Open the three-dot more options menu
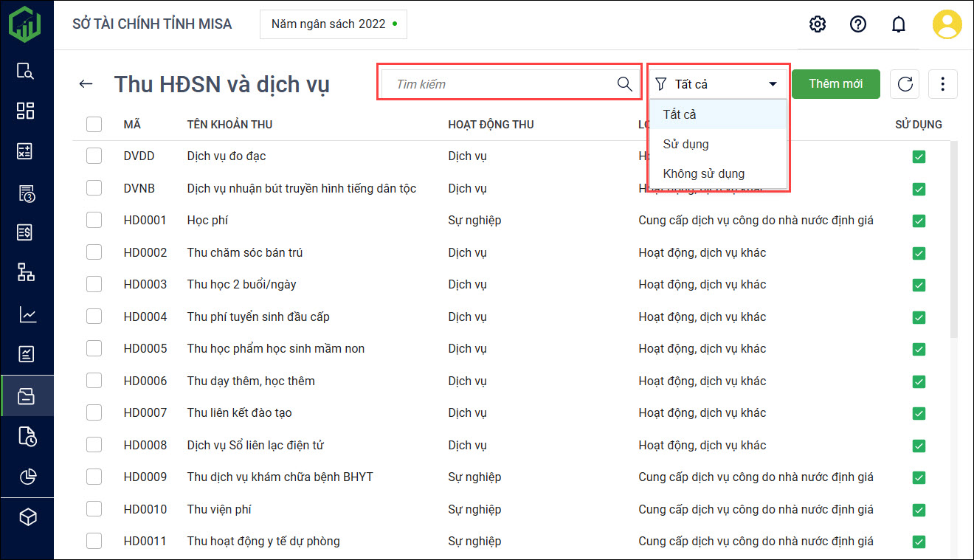 [942, 84]
